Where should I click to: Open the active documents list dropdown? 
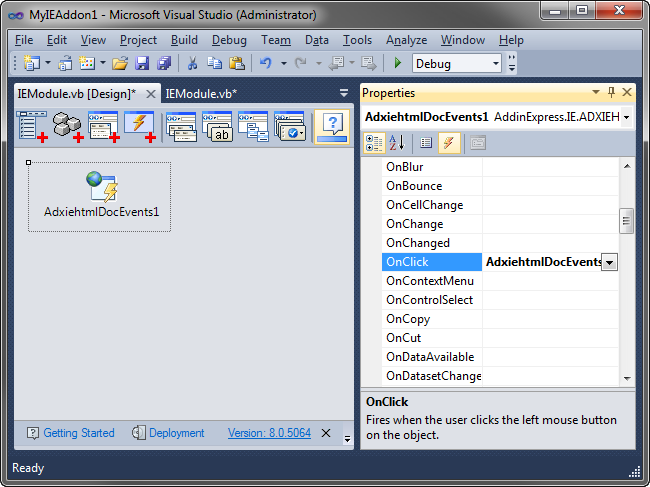click(x=344, y=93)
